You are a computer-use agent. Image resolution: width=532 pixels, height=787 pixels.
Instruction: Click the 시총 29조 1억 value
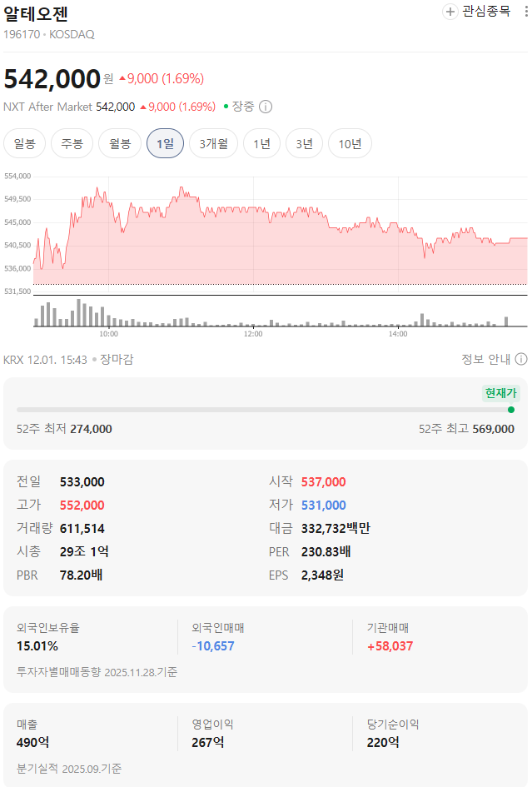tap(84, 551)
